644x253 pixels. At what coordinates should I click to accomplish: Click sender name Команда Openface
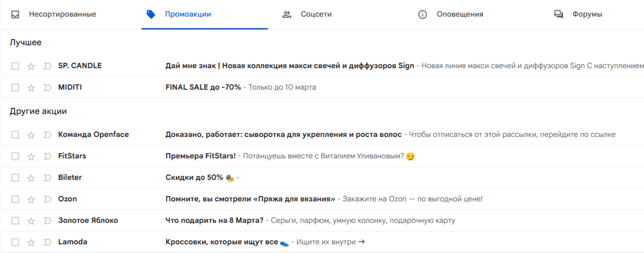coord(94,135)
